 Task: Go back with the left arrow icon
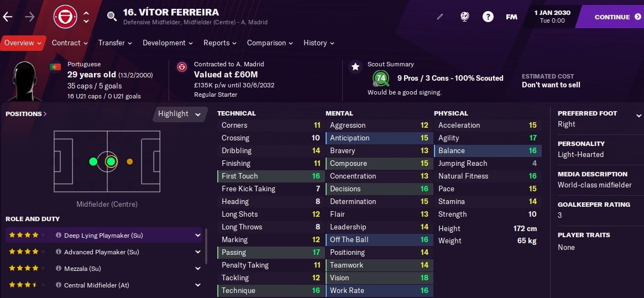pos(8,17)
